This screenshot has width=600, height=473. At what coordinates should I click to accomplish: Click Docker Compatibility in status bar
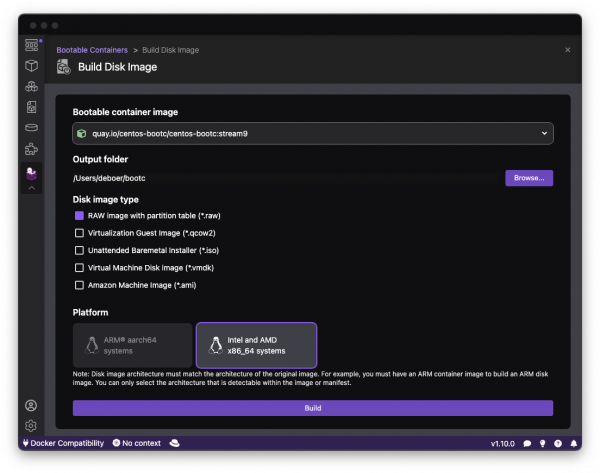63,443
